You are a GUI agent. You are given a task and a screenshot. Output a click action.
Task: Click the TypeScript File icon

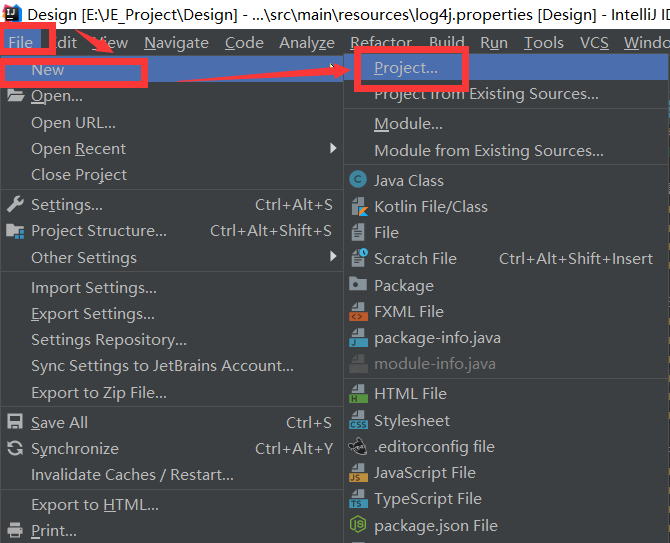click(x=357, y=499)
